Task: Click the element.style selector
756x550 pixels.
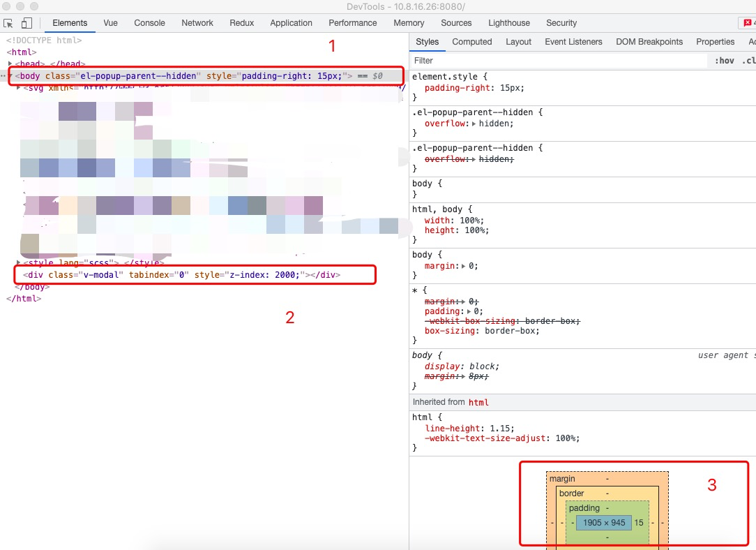Action: click(445, 77)
